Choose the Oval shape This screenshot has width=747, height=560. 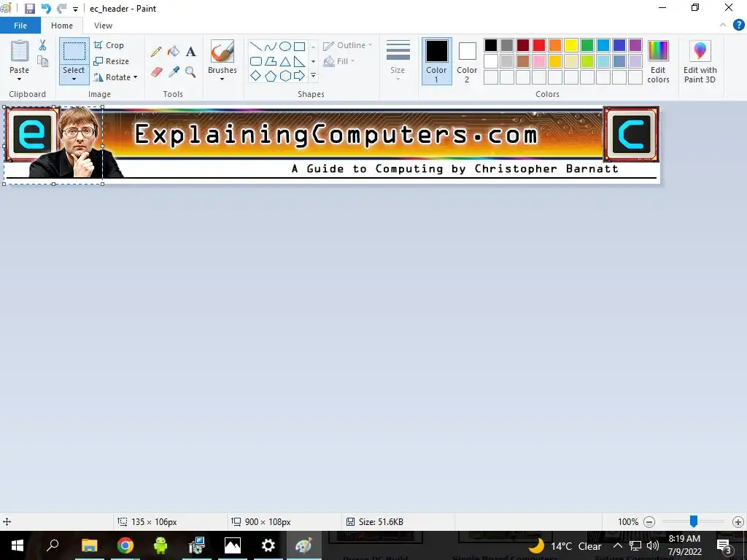(285, 46)
